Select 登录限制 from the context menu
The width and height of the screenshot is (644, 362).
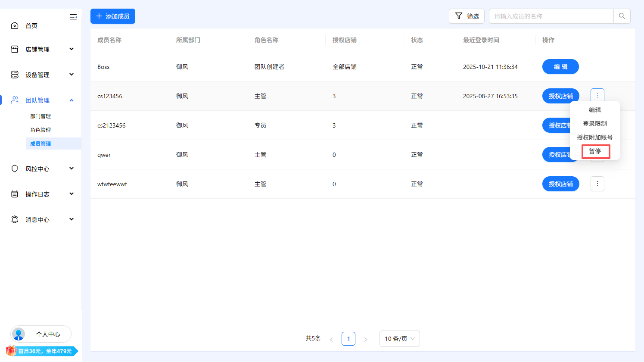point(595,123)
